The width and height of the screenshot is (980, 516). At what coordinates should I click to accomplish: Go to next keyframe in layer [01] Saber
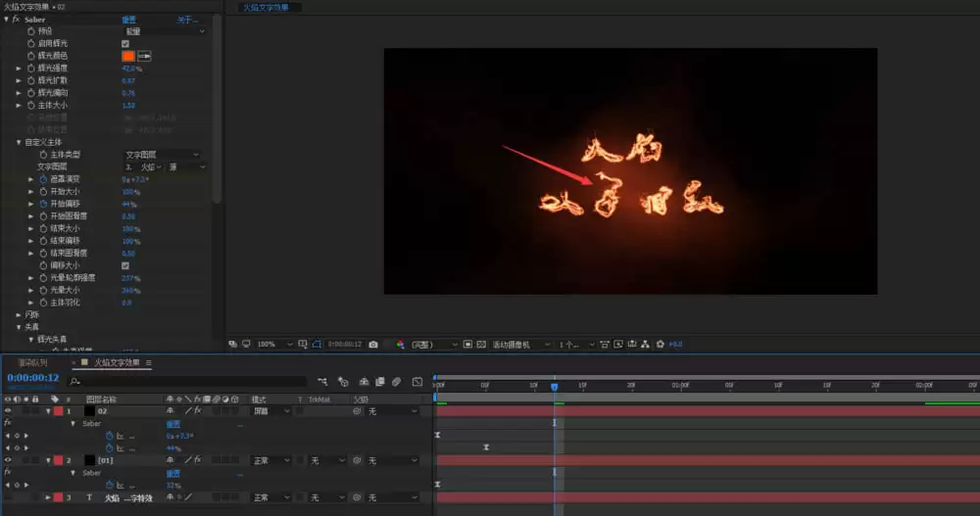coord(26,485)
